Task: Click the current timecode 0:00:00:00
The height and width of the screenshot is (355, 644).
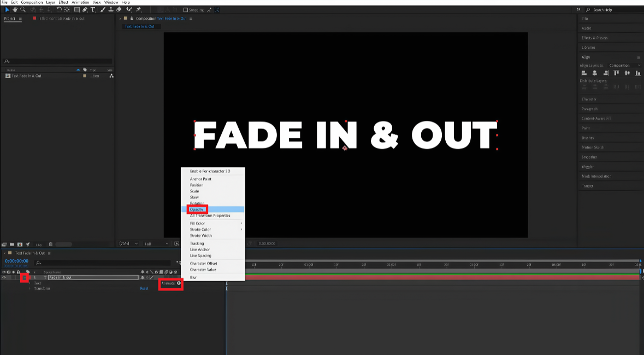Action: click(x=16, y=261)
